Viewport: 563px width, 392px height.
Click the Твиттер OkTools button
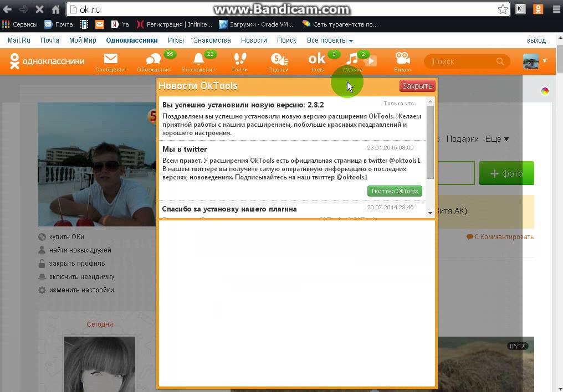[x=394, y=191]
